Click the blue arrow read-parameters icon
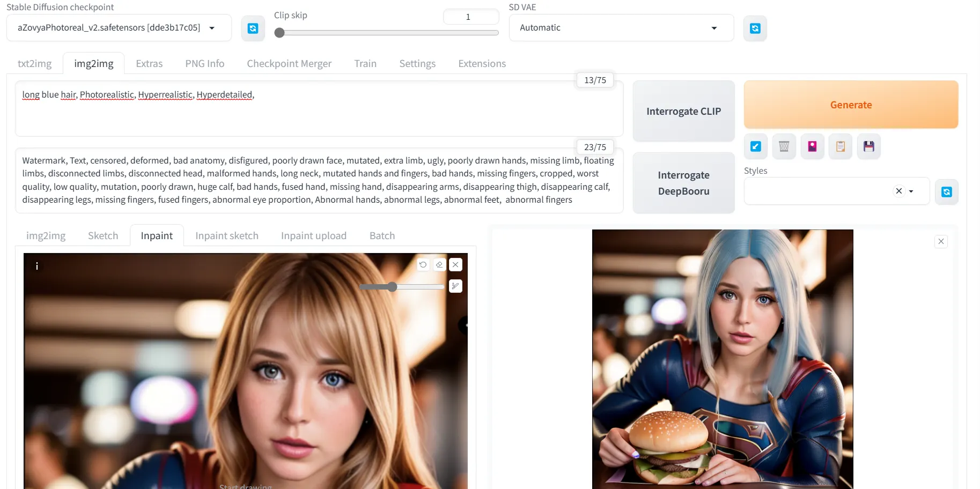The image size is (980, 489). (755, 146)
